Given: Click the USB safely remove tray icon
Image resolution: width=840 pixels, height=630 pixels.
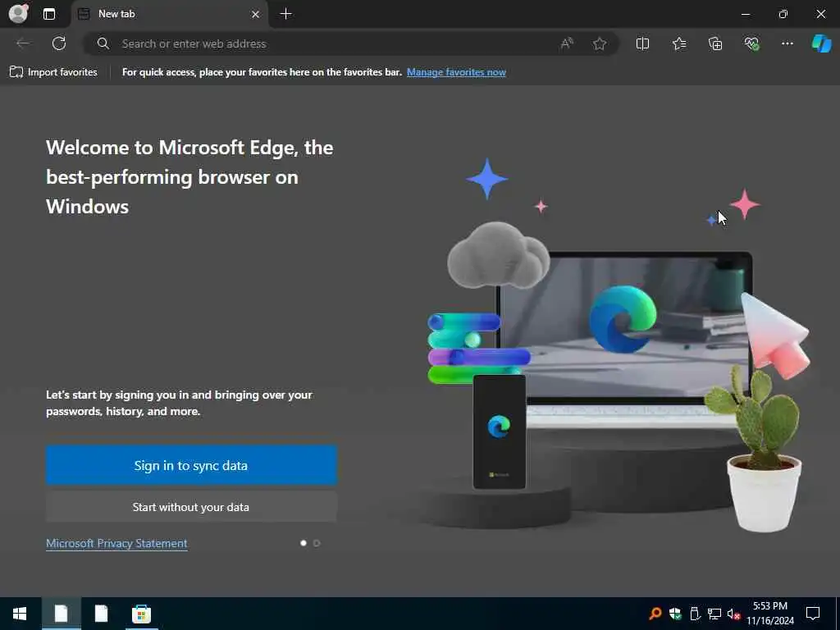Looking at the screenshot, I should point(695,614).
